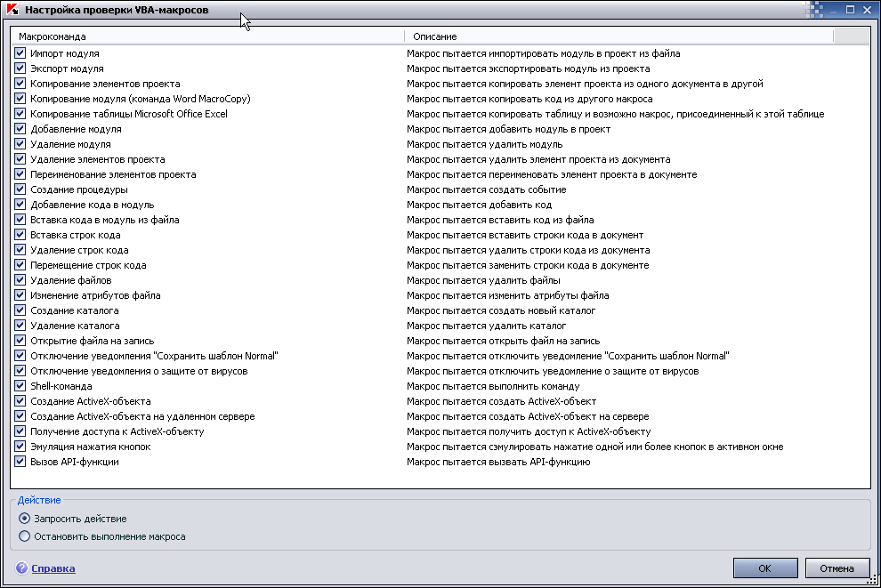Uncheck the "Открытие файла на запись" checkbox

(20, 342)
